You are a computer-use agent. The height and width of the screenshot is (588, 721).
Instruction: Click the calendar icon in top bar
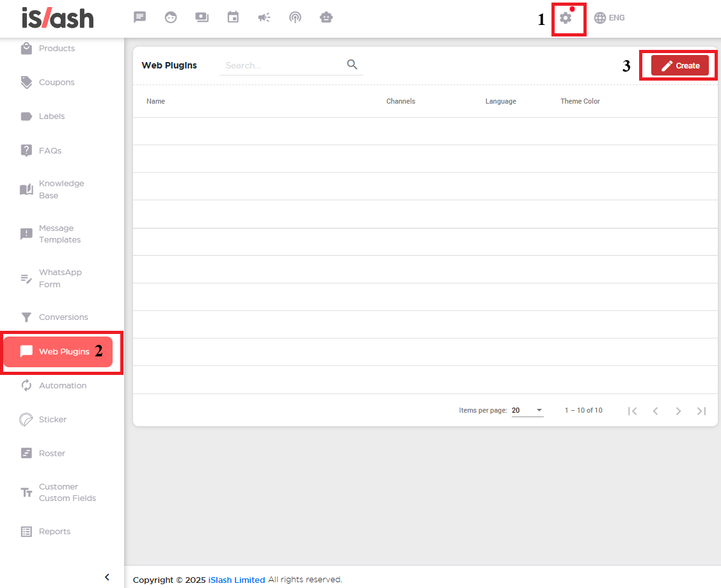click(233, 17)
